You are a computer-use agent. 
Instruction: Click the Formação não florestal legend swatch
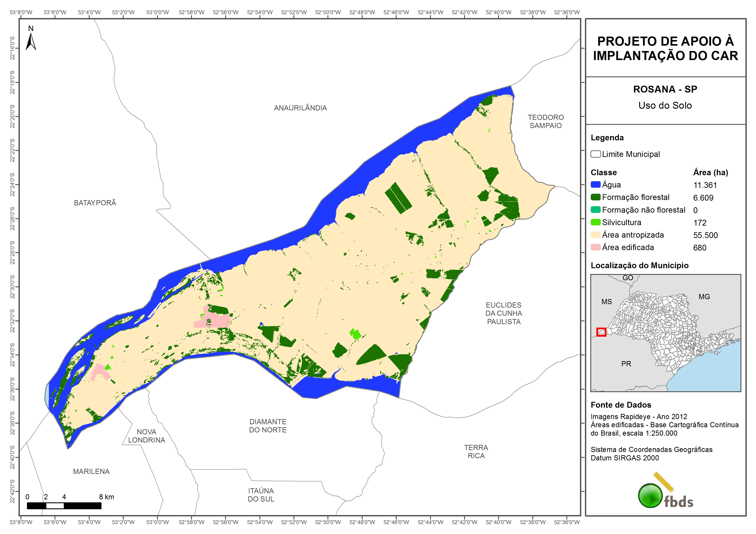tap(595, 210)
